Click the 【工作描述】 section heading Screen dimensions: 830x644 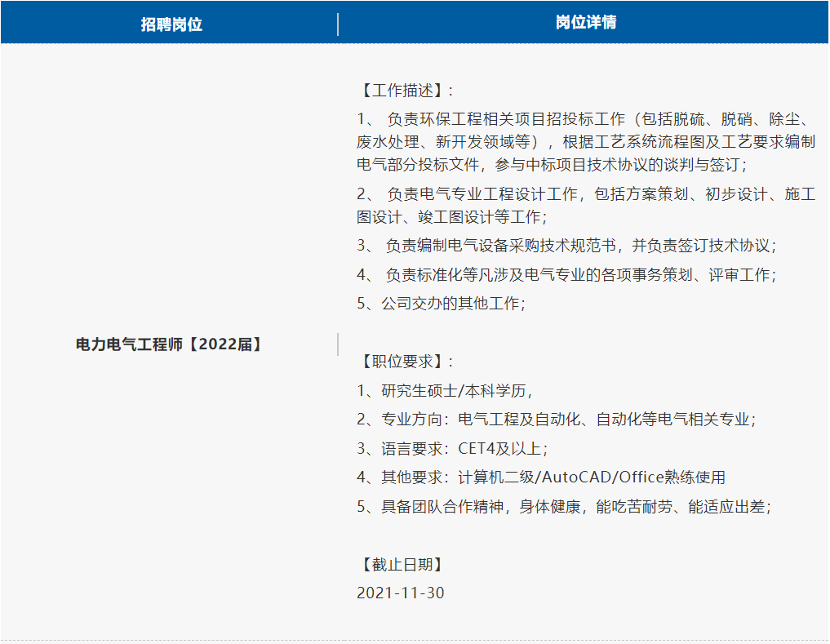tap(406, 90)
